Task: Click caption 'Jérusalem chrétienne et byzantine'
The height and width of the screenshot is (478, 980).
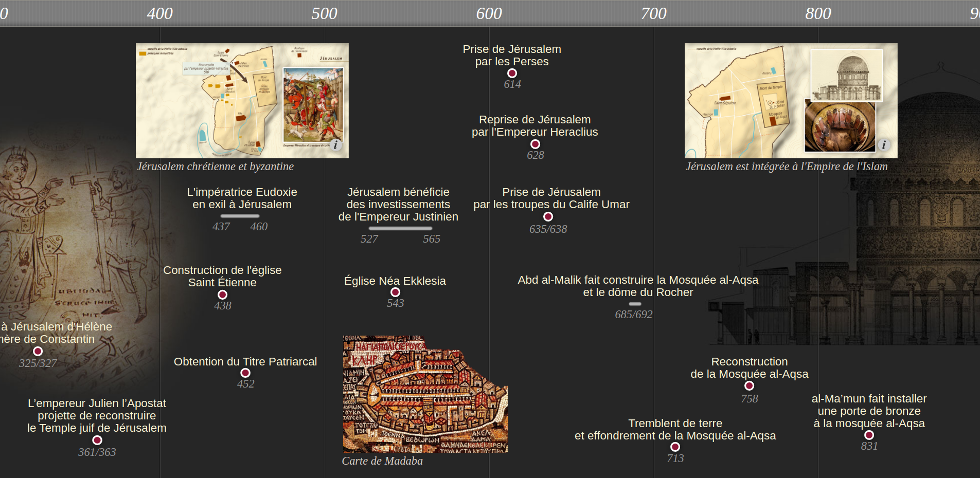Action: [x=216, y=167]
